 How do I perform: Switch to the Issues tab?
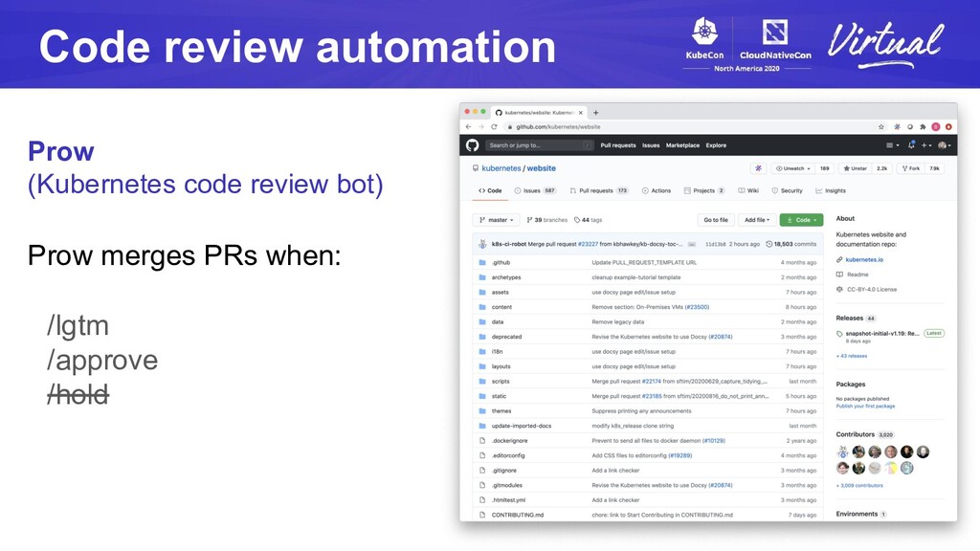[535, 190]
